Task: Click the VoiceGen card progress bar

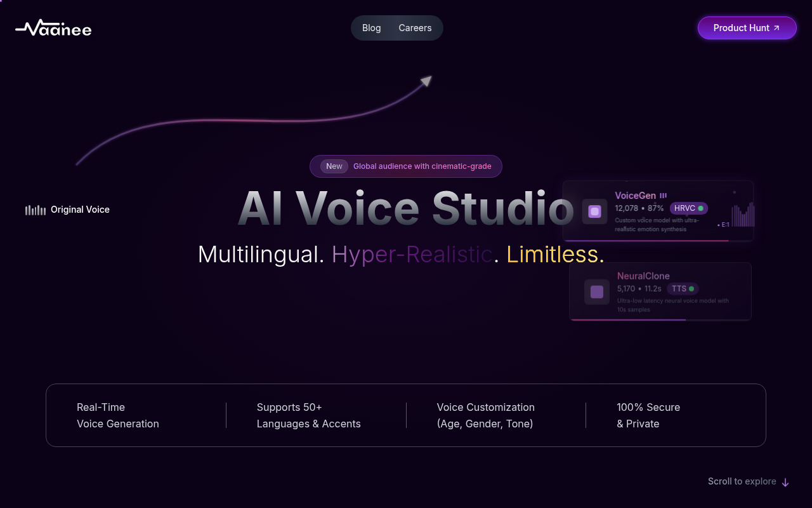Action: [647, 241]
